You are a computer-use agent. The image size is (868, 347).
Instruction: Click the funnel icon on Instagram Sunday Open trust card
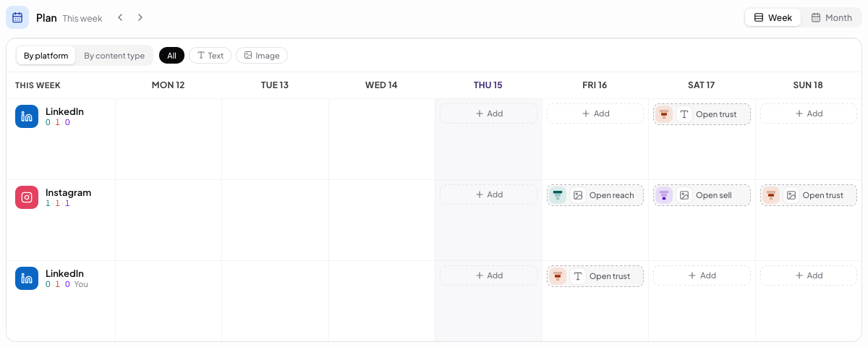pos(771,195)
